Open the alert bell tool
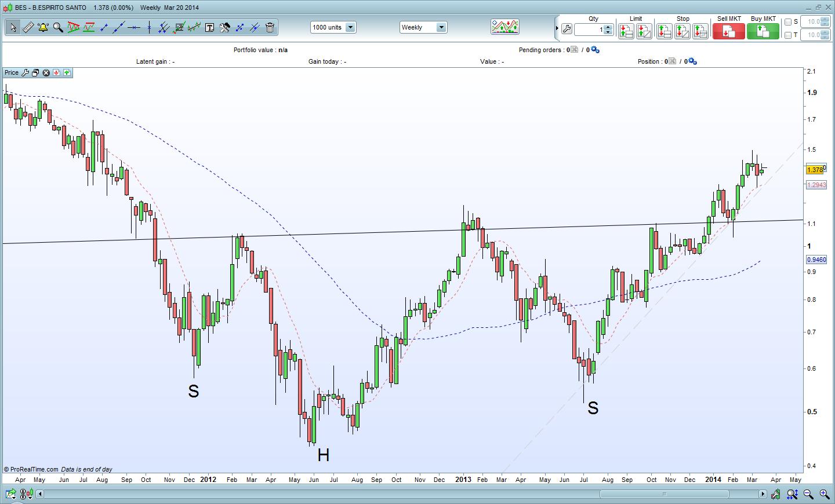Viewport: 835px width, 504px height. tap(43, 27)
